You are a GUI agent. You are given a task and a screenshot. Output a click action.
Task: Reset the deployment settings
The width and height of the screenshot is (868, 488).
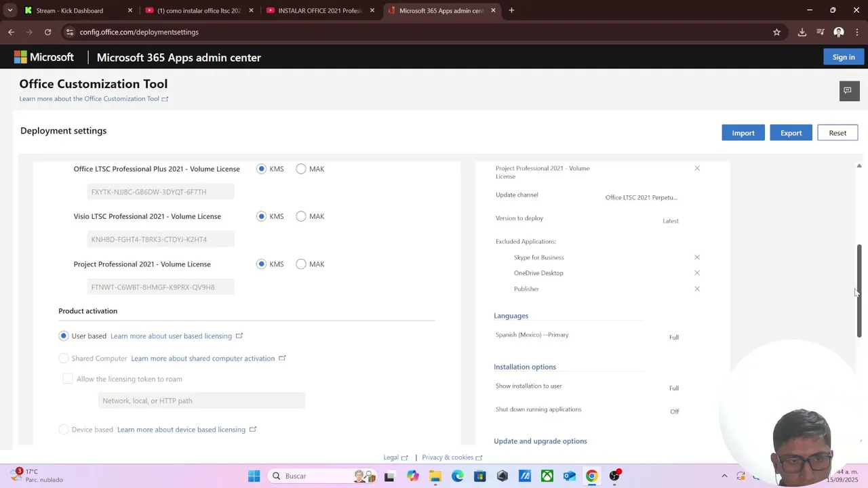[x=837, y=133]
